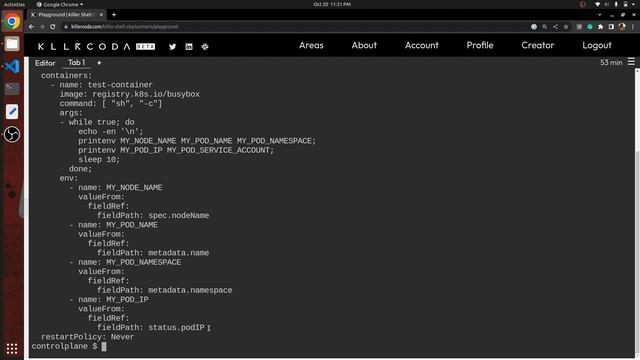Open the Twitter icon link
The image size is (640, 360).
coord(172,47)
